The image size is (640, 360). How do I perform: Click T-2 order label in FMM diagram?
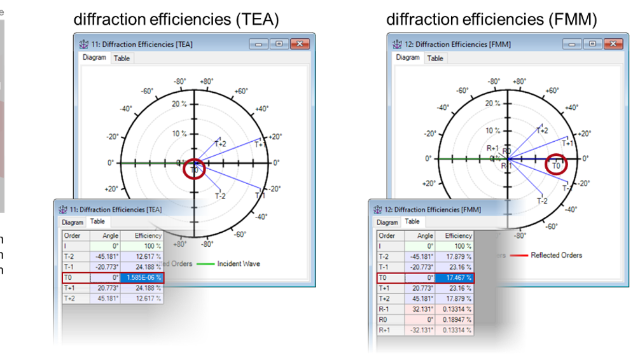542,201
